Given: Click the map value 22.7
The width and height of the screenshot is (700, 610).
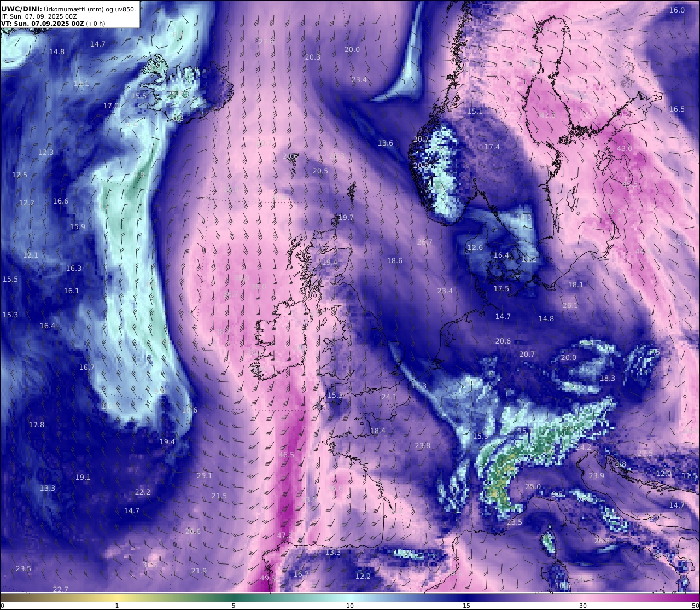Looking at the screenshot, I should (x=61, y=589).
